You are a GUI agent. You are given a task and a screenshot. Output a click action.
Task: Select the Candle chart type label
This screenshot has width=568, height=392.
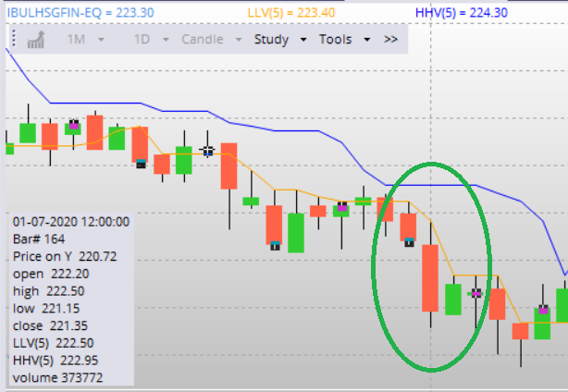pyautogui.click(x=203, y=39)
